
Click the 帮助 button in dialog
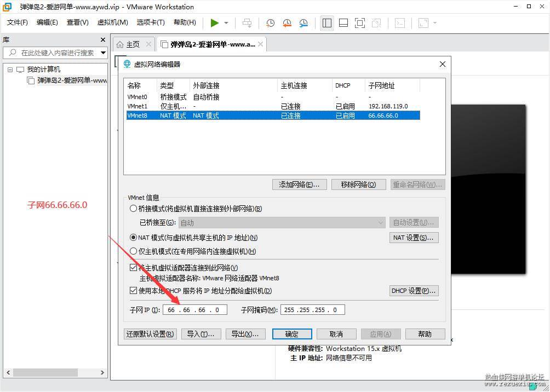point(425,334)
